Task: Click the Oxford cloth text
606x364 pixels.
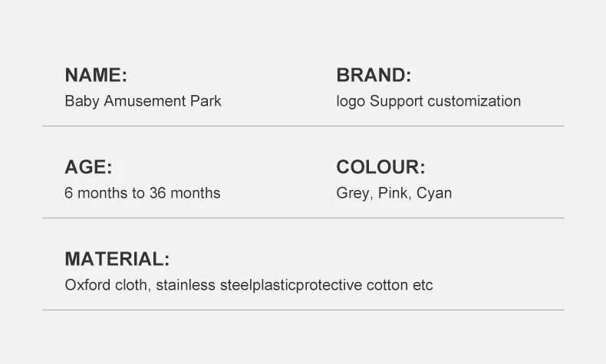Action: pos(106,285)
